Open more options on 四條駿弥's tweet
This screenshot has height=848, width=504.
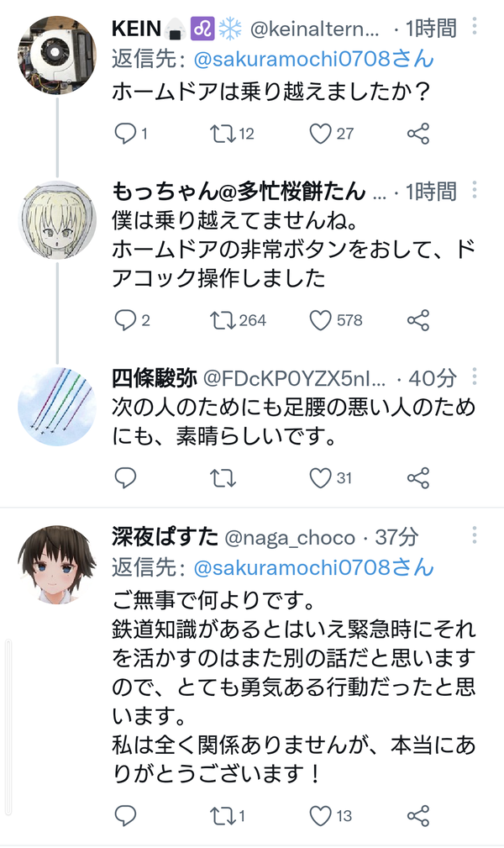tap(475, 376)
